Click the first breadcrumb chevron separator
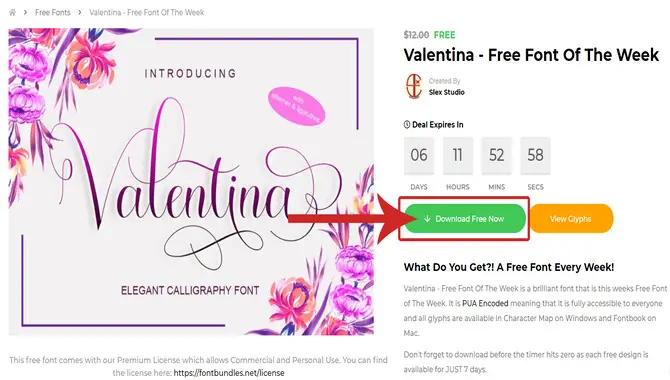 point(25,12)
